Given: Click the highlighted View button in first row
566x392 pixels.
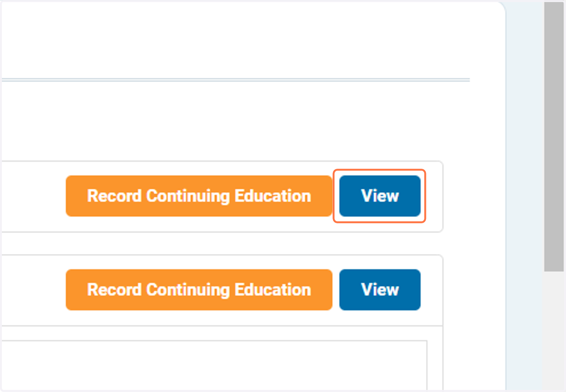Looking at the screenshot, I should point(380,196).
